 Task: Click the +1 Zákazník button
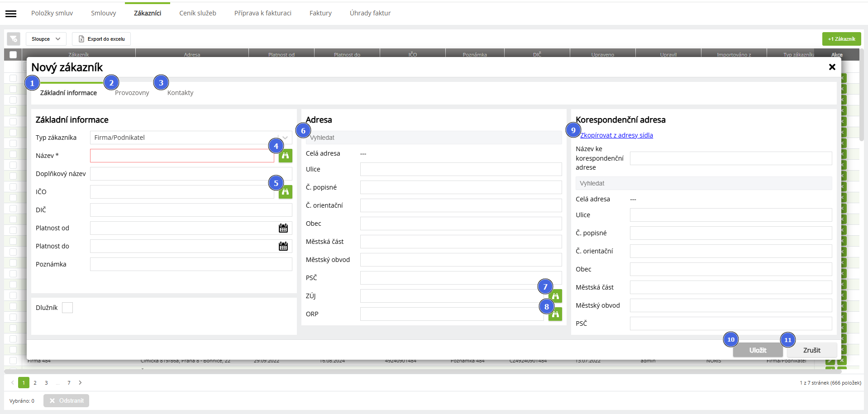[x=841, y=39]
